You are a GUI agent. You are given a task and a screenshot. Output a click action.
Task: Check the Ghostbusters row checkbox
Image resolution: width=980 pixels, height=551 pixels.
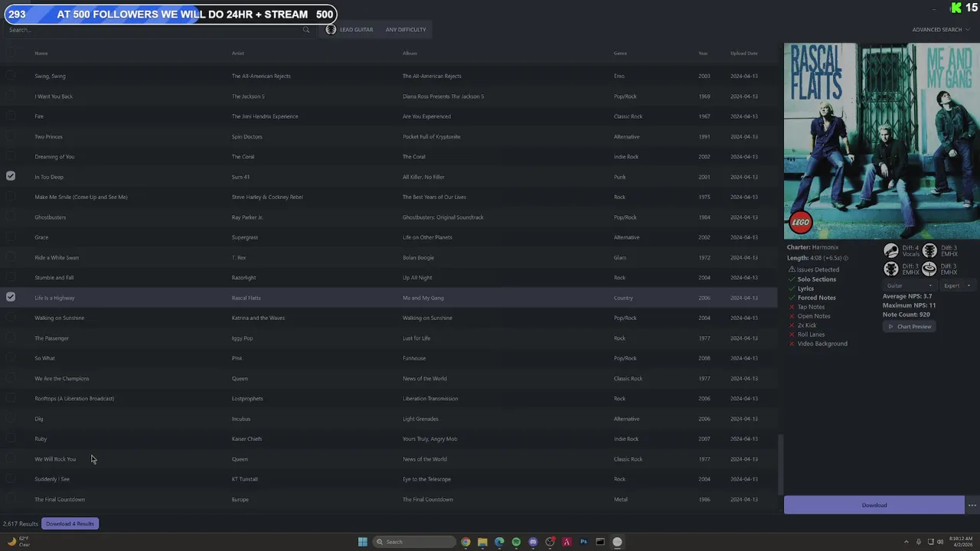(11, 217)
